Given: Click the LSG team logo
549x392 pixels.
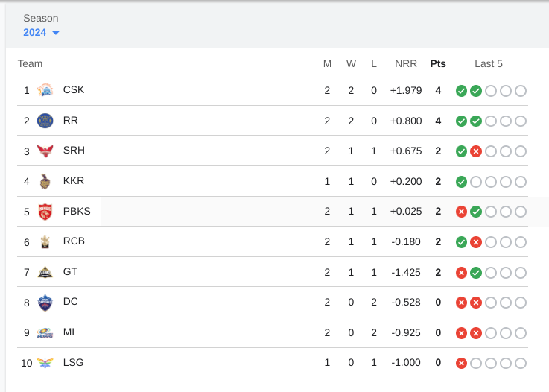Looking at the screenshot, I should (x=45, y=363).
